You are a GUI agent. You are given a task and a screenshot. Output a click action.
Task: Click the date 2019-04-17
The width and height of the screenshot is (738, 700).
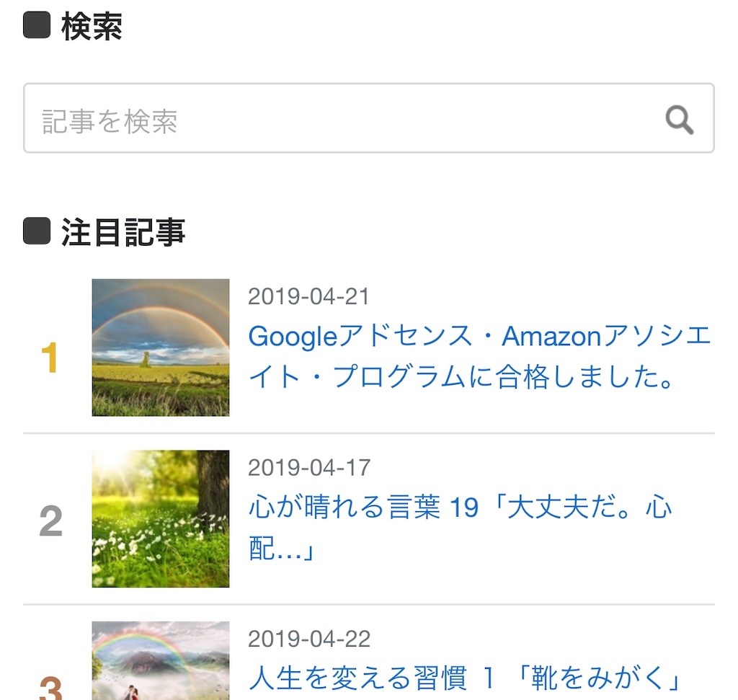pyautogui.click(x=308, y=467)
